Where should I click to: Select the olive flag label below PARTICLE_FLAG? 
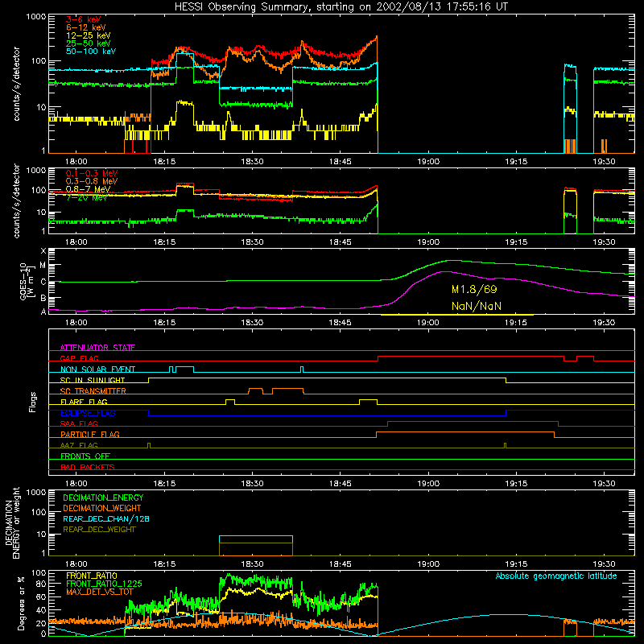pyautogui.click(x=79, y=445)
